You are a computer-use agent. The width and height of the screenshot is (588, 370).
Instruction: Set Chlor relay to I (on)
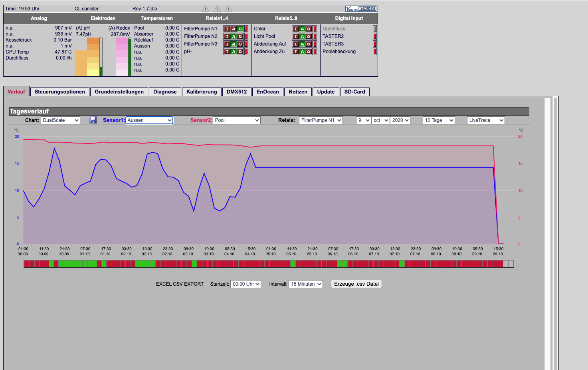tap(296, 29)
